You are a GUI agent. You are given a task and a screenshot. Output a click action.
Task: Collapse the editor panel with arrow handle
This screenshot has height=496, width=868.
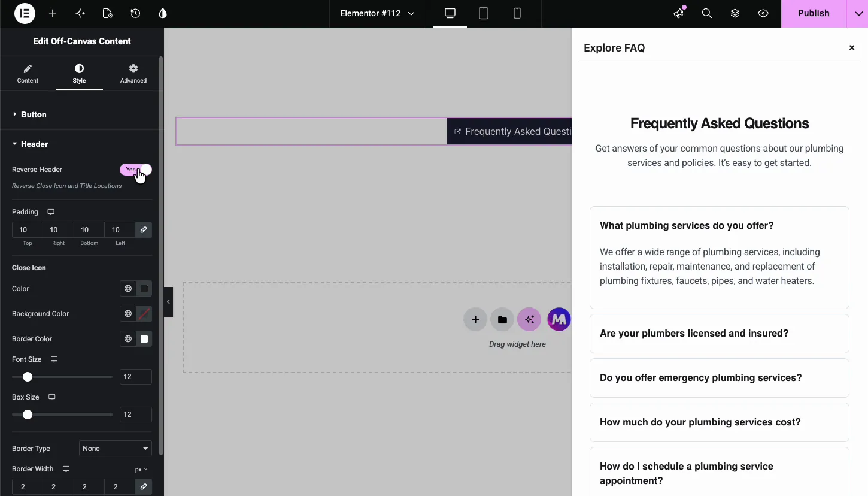tap(169, 302)
